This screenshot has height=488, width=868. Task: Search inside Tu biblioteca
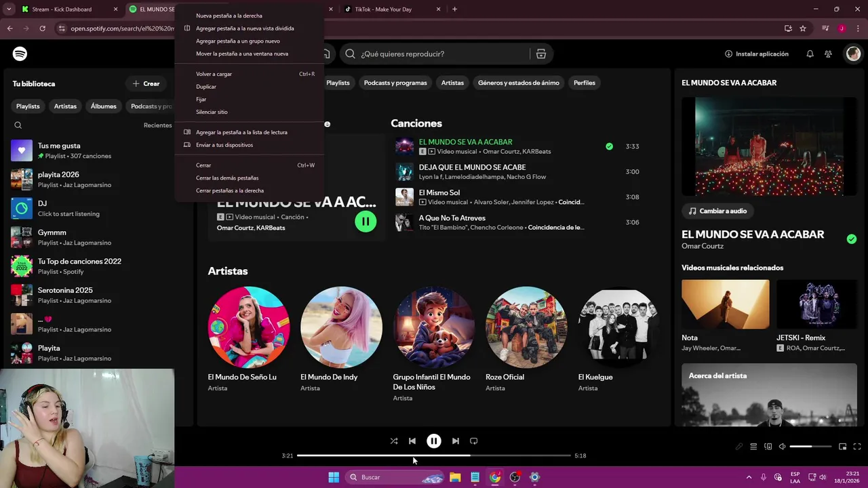pos(18,125)
